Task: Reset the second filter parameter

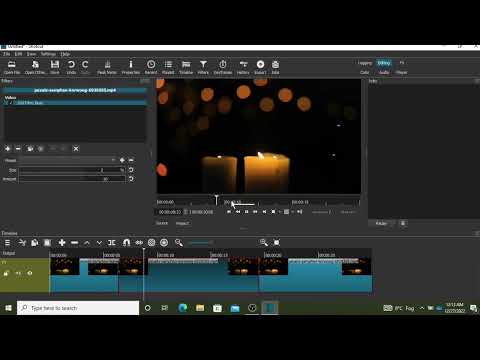Action: click(131, 179)
